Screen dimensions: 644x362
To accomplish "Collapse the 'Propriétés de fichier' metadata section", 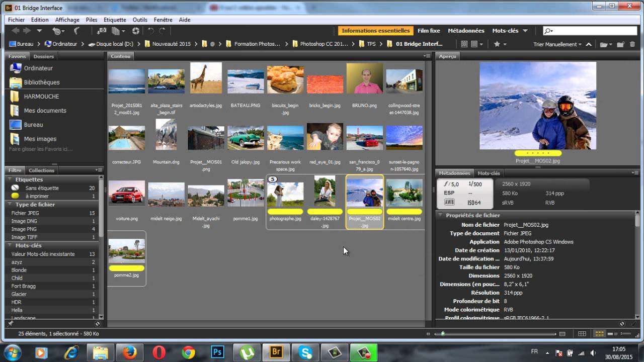I will [441, 215].
